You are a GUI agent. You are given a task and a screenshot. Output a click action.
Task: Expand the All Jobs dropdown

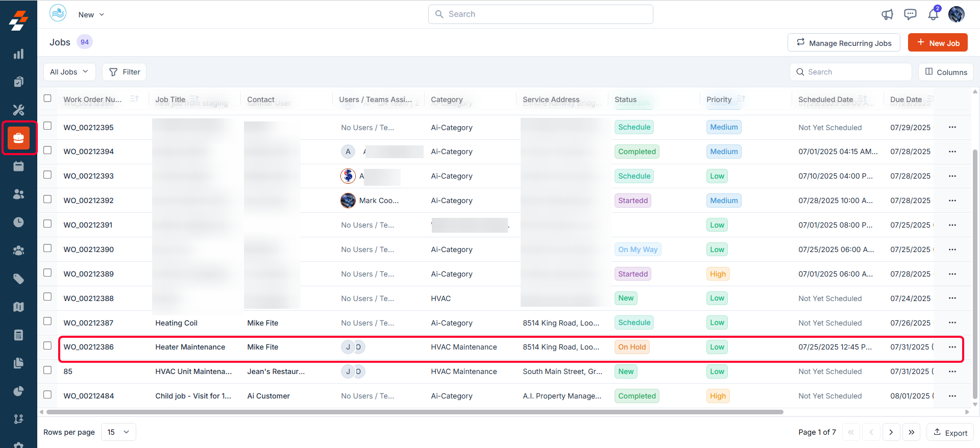69,72
